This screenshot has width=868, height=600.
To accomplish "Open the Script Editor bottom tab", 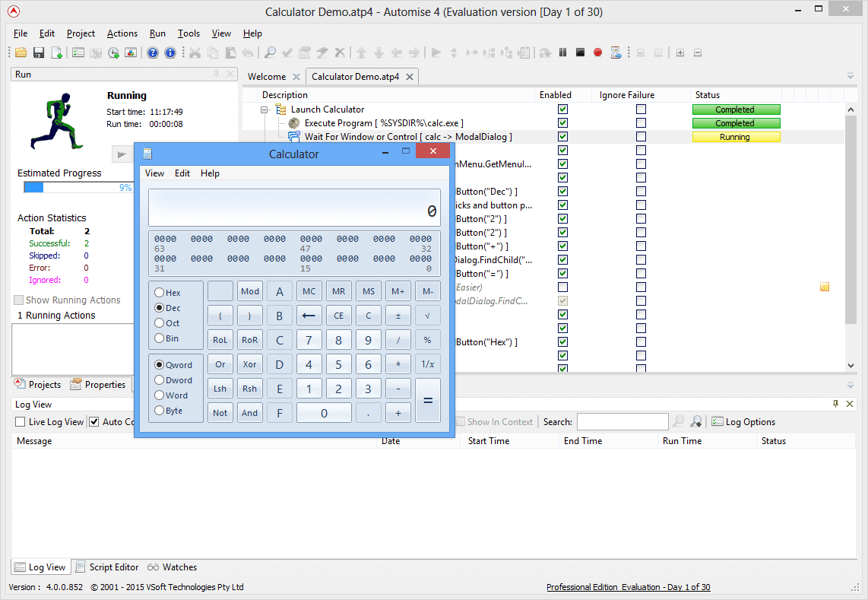I will click(106, 567).
